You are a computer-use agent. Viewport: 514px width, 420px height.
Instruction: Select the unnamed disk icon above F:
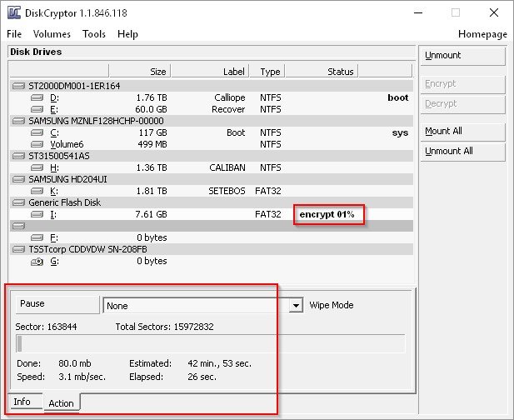18,226
